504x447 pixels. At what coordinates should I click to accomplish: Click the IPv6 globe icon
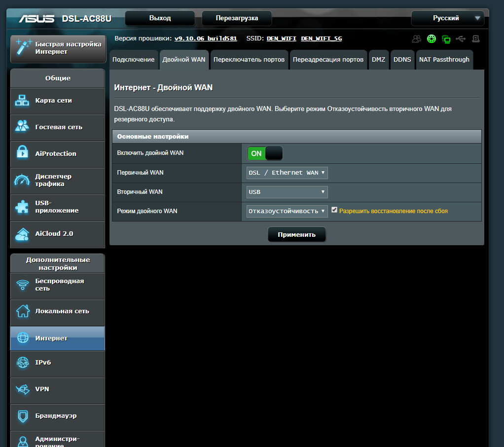point(23,363)
